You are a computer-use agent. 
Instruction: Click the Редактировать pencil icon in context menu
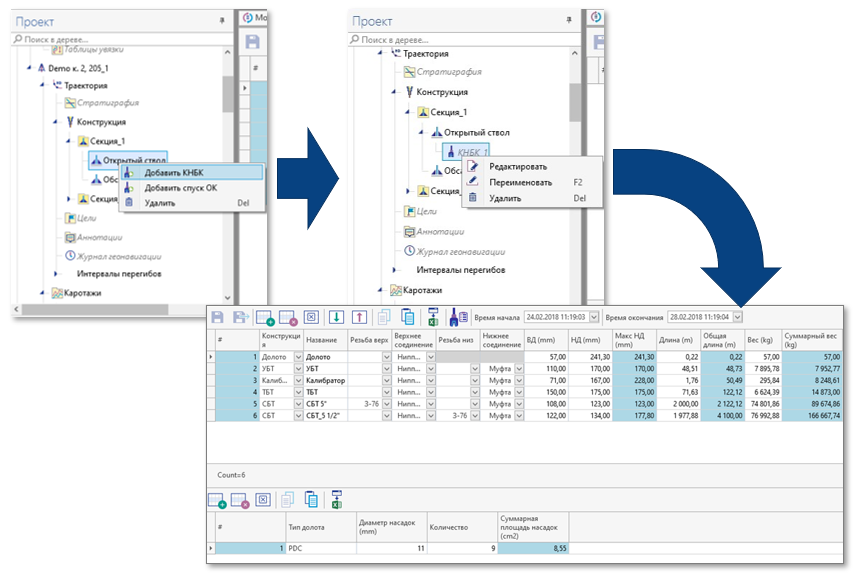click(472, 166)
